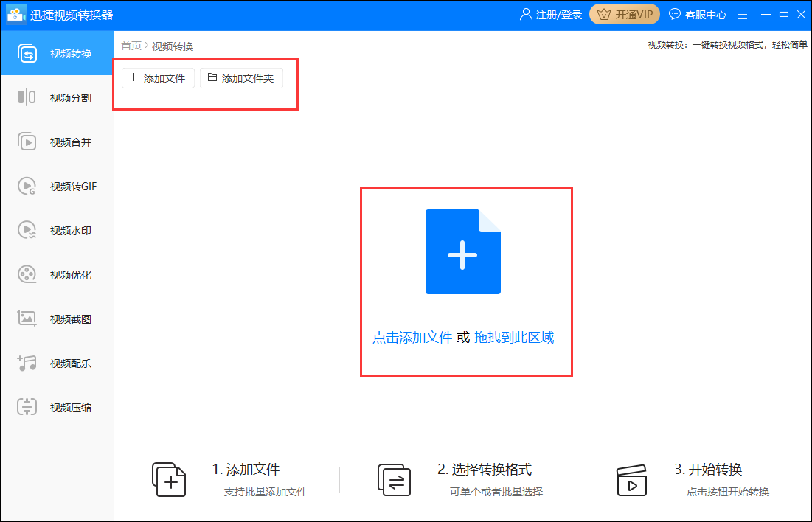Viewport: 812px width, 522px height.
Task: Open the hamburger menu in title bar
Action: 743,15
